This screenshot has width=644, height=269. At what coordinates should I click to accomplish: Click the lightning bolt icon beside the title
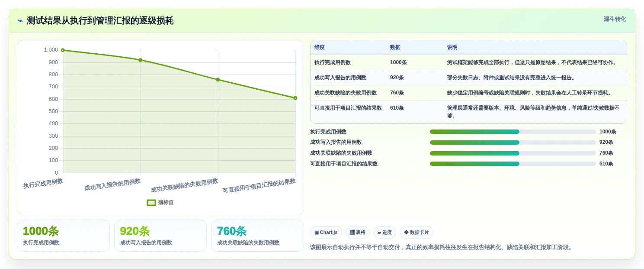point(20,21)
